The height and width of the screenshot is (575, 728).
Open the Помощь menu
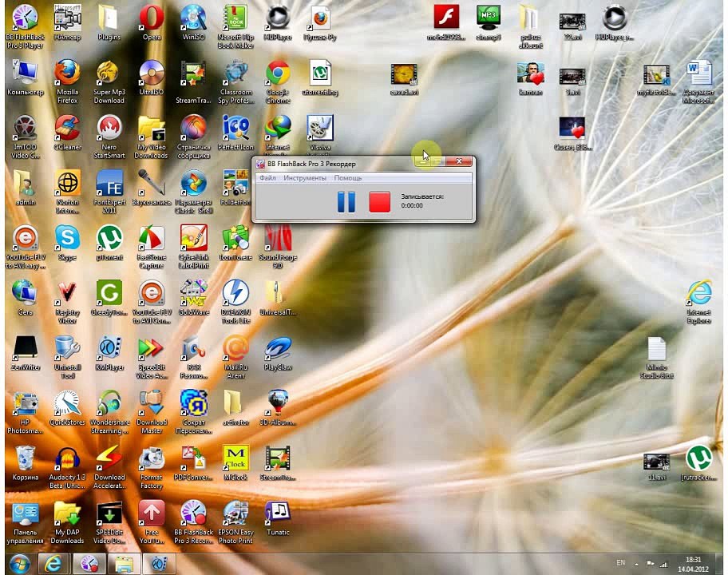(x=348, y=178)
